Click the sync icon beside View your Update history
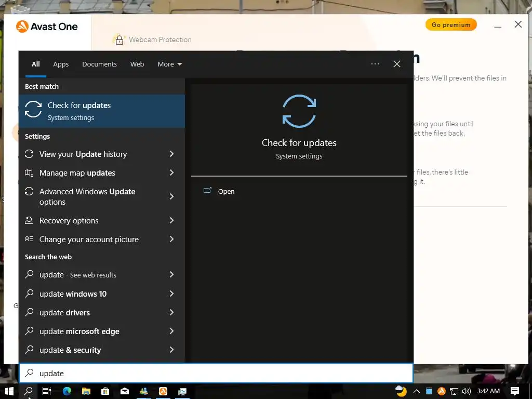532x399 pixels. point(29,154)
